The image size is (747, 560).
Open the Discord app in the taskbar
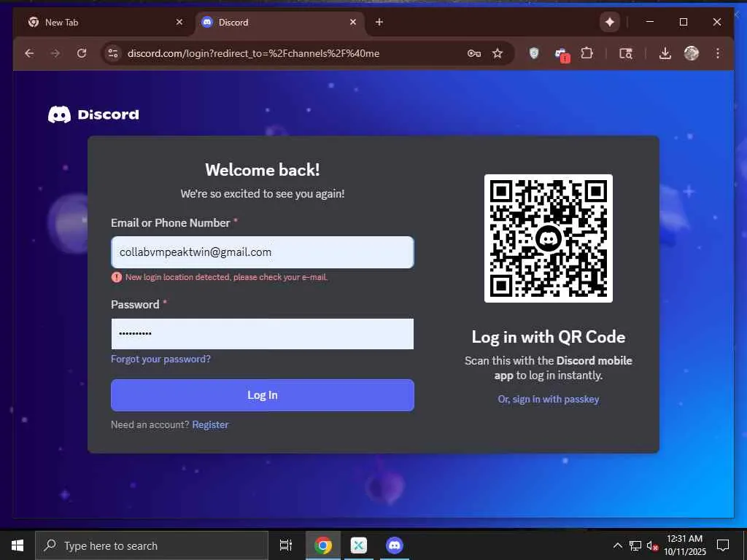coord(395,545)
